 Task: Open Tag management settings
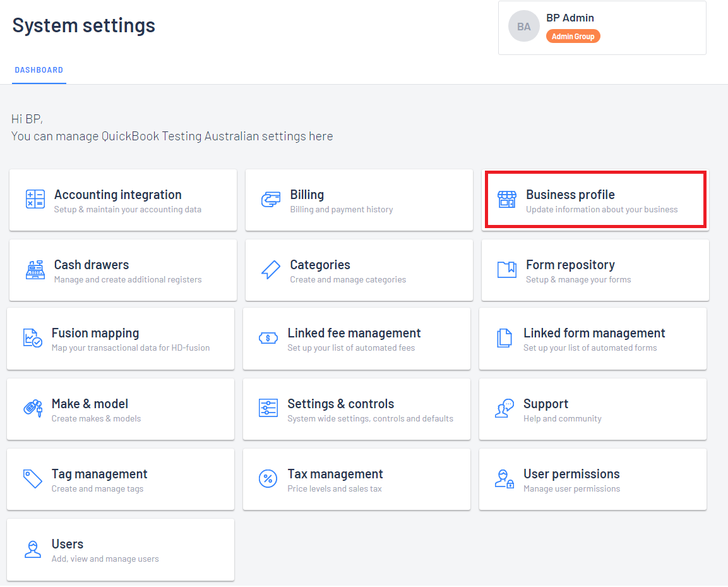120,479
